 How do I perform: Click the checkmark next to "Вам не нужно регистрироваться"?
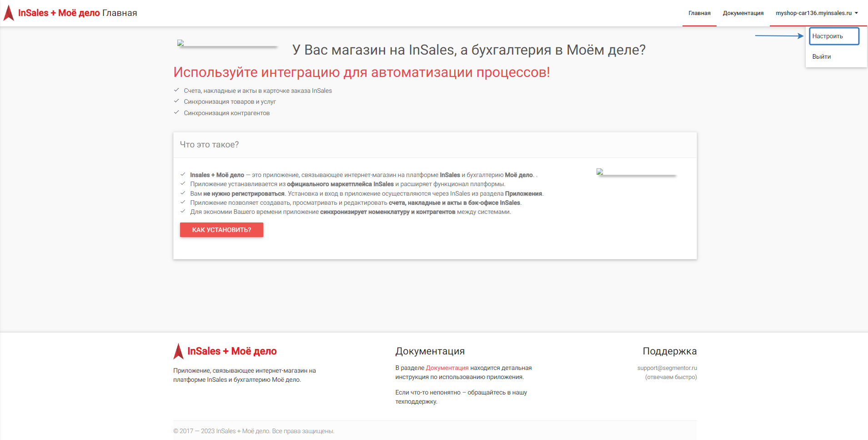point(183,193)
